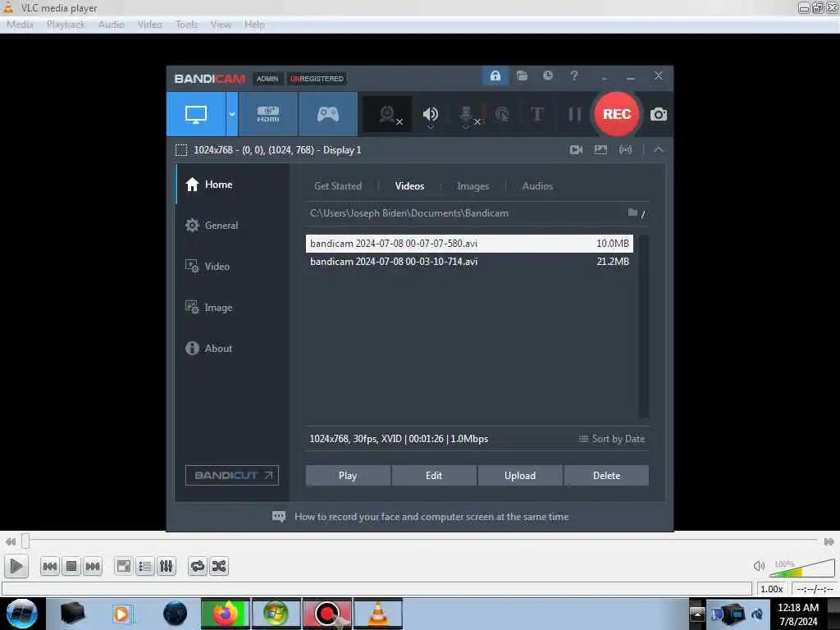Click VLC stop button
This screenshot has height=630, width=840.
(x=71, y=566)
